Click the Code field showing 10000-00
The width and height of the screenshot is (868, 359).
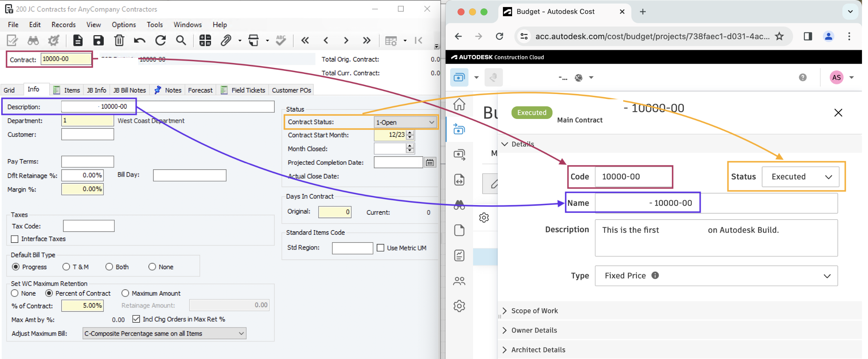(x=633, y=177)
